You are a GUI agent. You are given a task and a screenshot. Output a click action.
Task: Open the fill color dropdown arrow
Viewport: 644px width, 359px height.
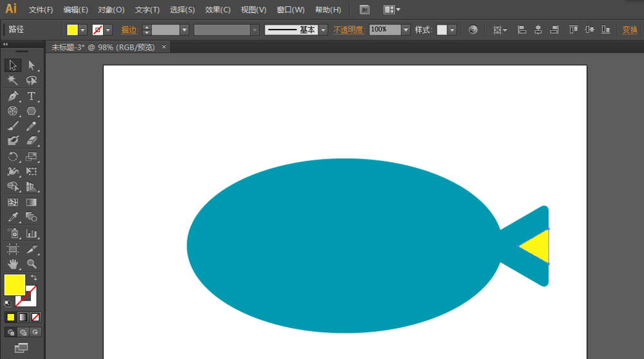pyautogui.click(x=83, y=30)
